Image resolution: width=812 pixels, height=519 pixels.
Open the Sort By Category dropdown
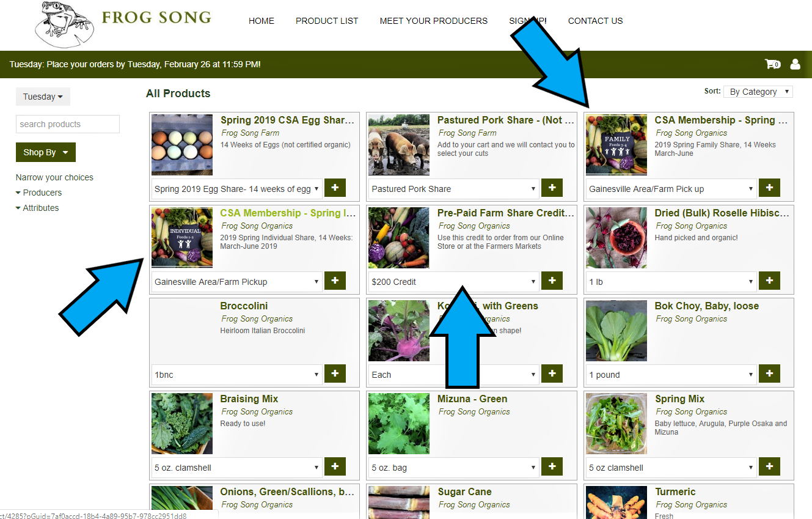click(x=758, y=92)
